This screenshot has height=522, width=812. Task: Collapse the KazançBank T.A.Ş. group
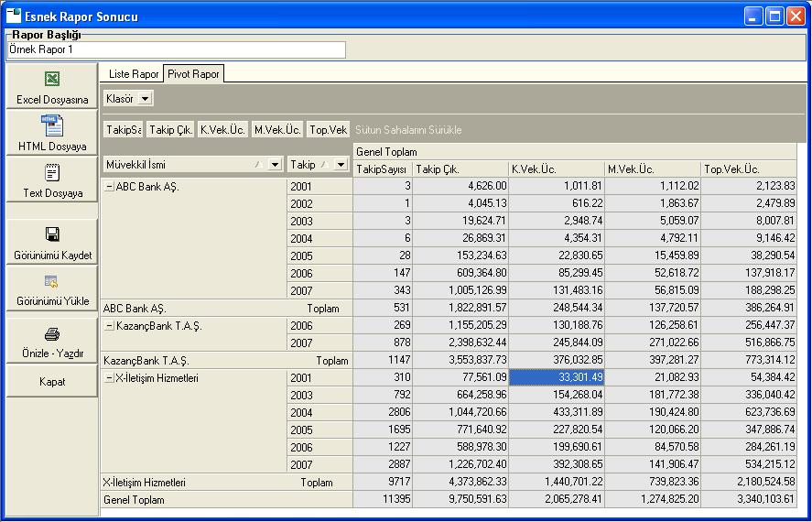(x=109, y=326)
